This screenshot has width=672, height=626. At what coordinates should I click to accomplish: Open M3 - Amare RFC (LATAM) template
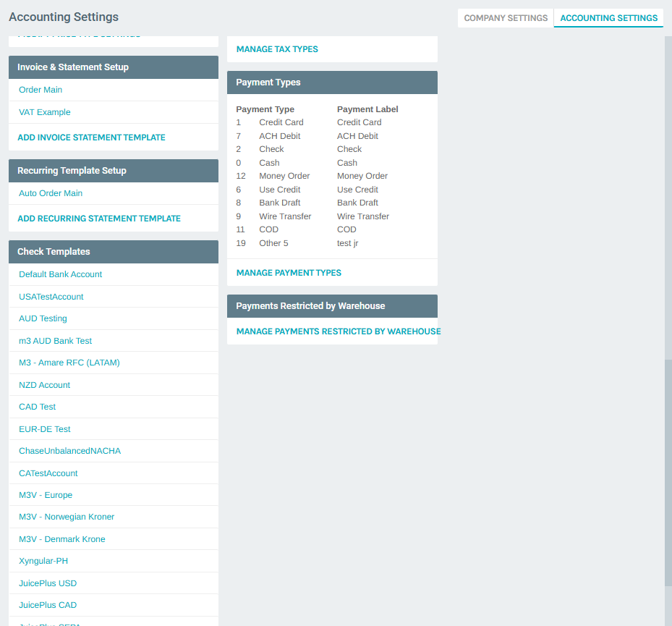(x=69, y=363)
